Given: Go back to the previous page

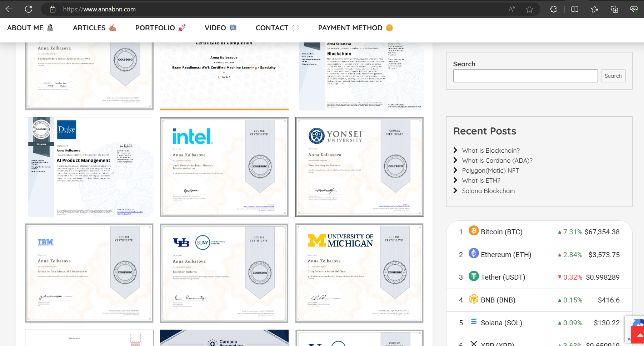Looking at the screenshot, I should [9, 9].
